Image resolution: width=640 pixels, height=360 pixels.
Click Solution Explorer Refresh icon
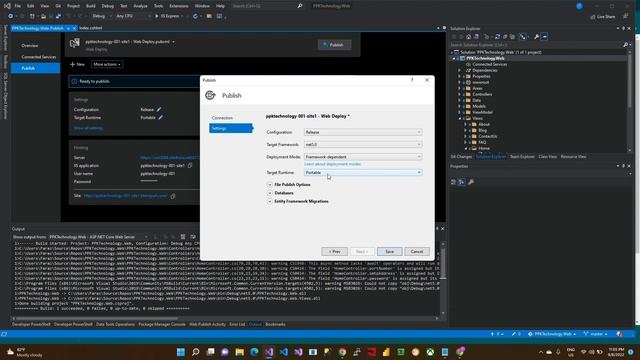pyautogui.click(x=498, y=37)
